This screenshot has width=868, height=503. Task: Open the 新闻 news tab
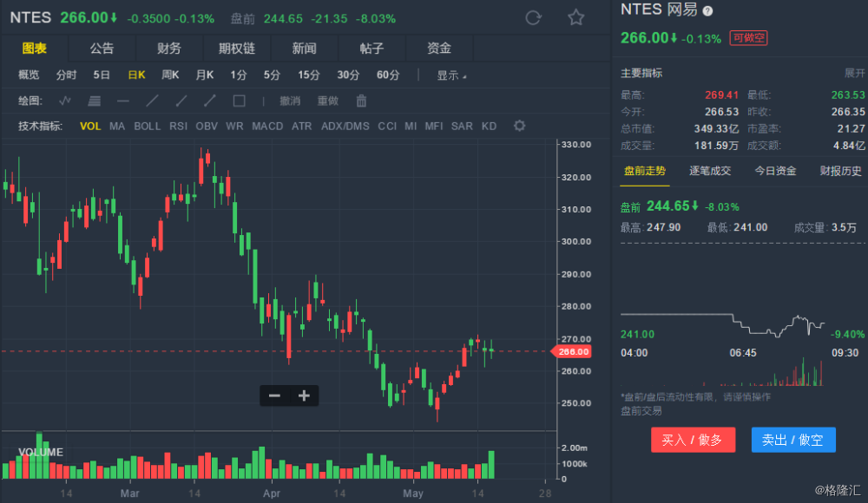click(x=304, y=49)
